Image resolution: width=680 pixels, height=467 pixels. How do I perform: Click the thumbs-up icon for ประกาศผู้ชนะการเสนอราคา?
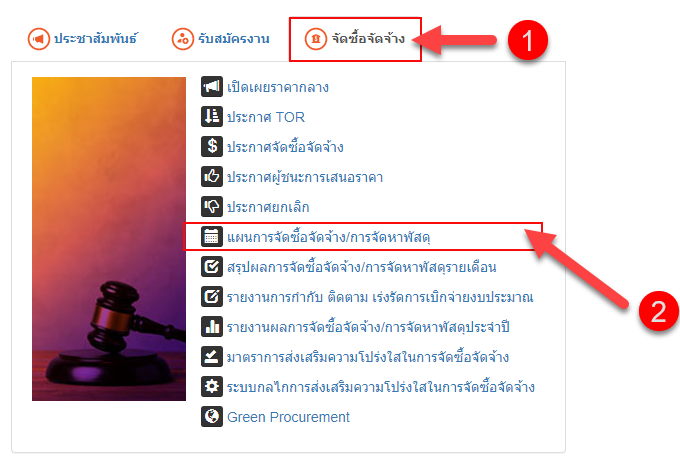tap(212, 176)
